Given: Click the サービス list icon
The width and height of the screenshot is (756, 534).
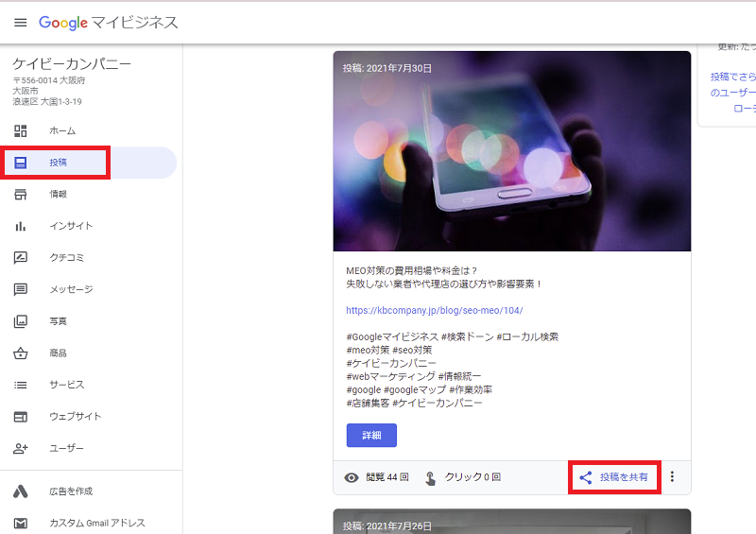Looking at the screenshot, I should pos(20,385).
